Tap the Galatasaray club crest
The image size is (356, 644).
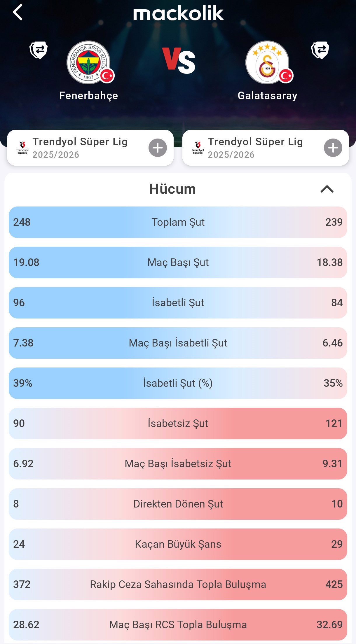pyautogui.click(x=267, y=62)
